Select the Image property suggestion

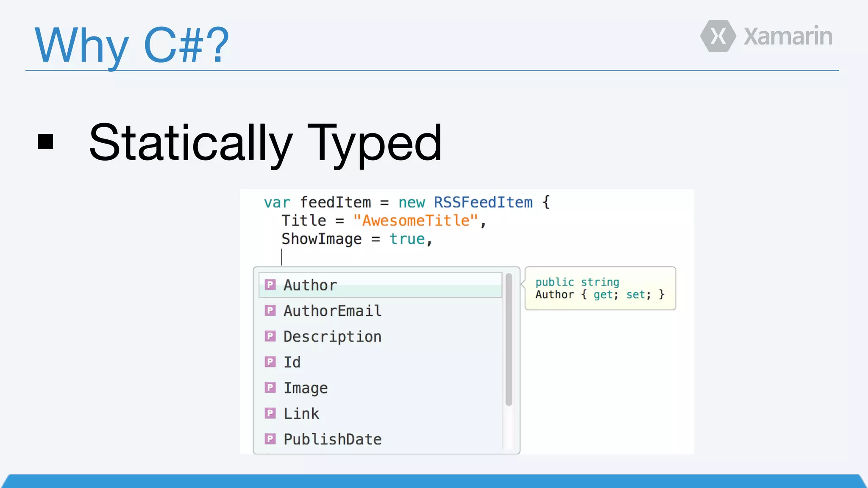pyautogui.click(x=380, y=388)
